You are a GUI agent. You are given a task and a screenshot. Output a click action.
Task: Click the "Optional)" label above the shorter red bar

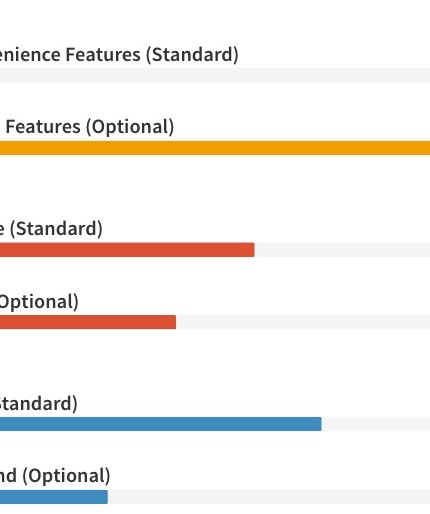[39, 302]
